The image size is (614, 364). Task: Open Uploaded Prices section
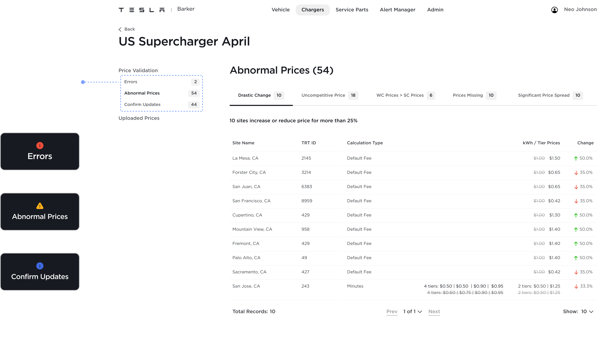pyautogui.click(x=139, y=118)
